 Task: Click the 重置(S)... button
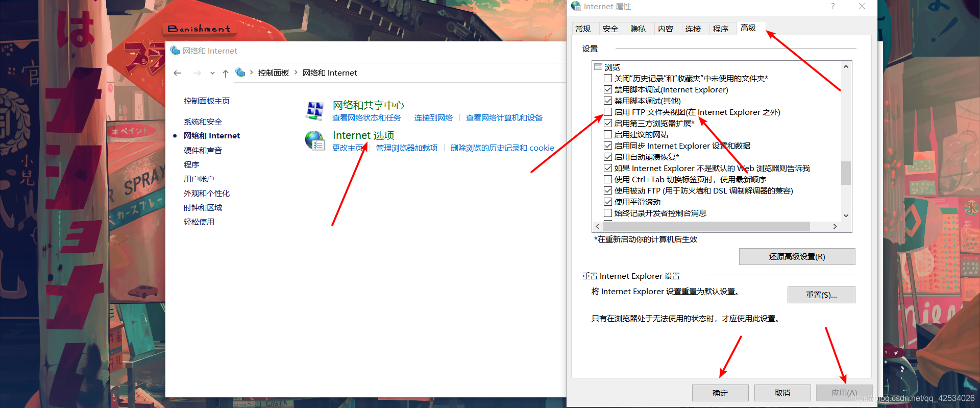click(821, 295)
